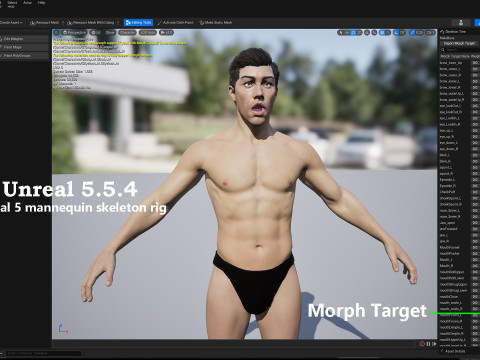
Task: Click Make Static Mesh button
Action: tap(216, 22)
